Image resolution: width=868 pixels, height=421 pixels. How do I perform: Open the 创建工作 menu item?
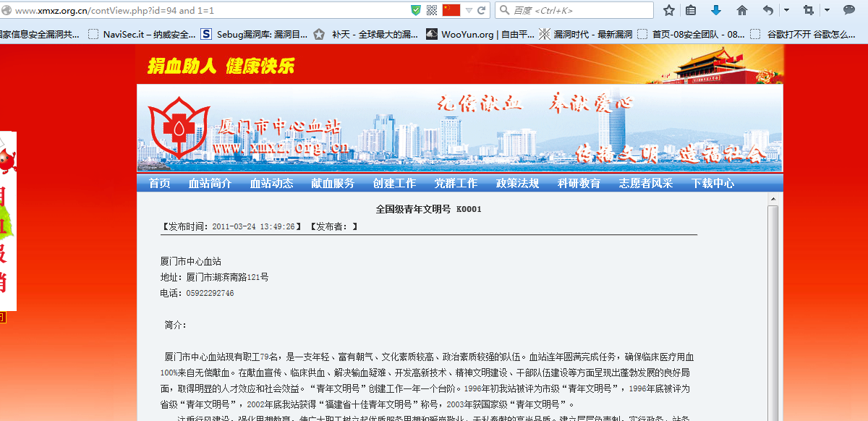click(395, 183)
